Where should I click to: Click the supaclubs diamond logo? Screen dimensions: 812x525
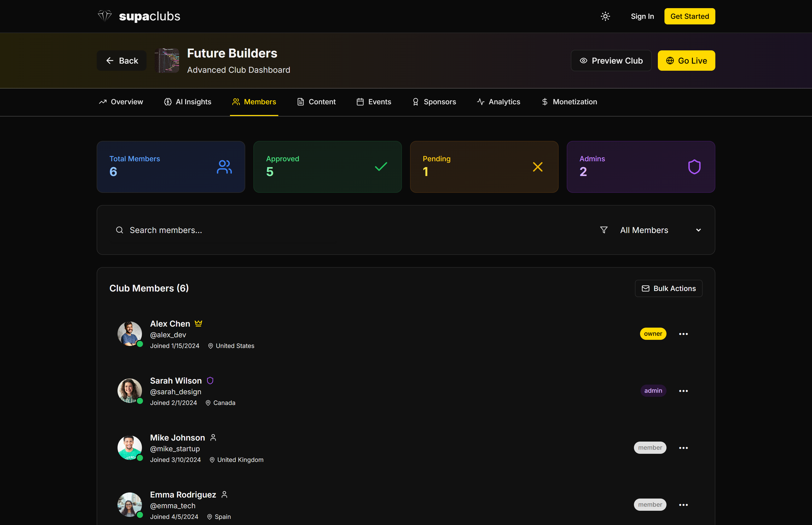(105, 16)
